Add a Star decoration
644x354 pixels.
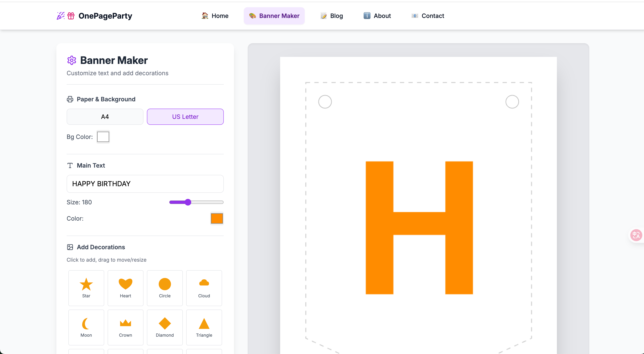[x=86, y=288]
